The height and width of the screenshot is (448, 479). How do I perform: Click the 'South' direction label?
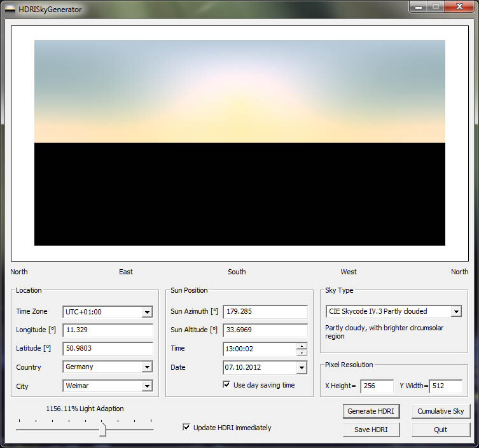(237, 272)
